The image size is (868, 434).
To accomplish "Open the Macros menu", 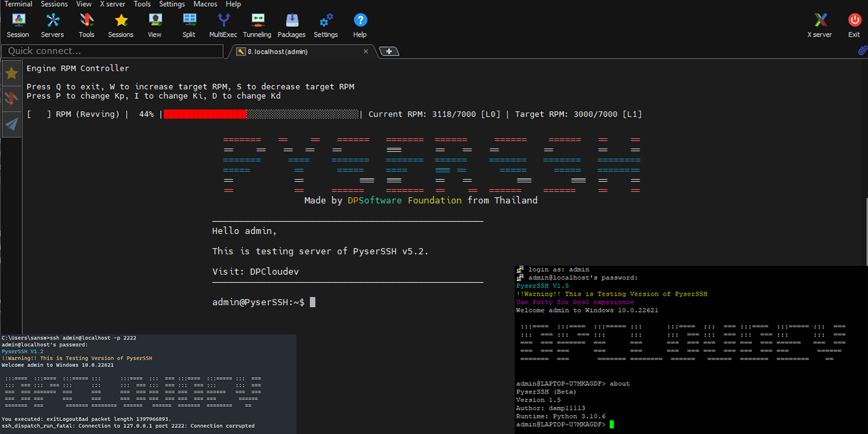I will pyautogui.click(x=205, y=4).
